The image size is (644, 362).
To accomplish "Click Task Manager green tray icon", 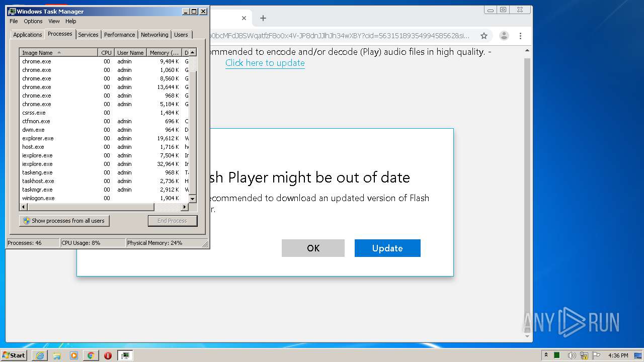I will coord(557,355).
